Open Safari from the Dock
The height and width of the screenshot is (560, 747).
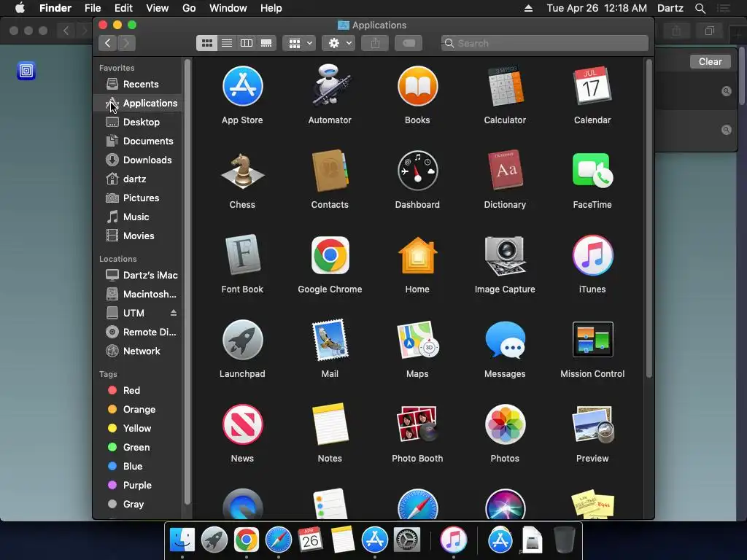(278, 540)
